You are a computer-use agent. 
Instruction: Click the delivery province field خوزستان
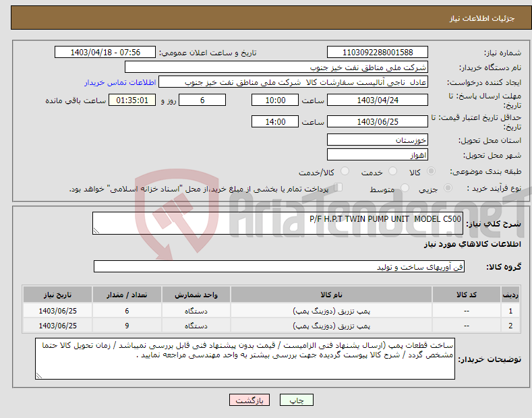coord(378,140)
